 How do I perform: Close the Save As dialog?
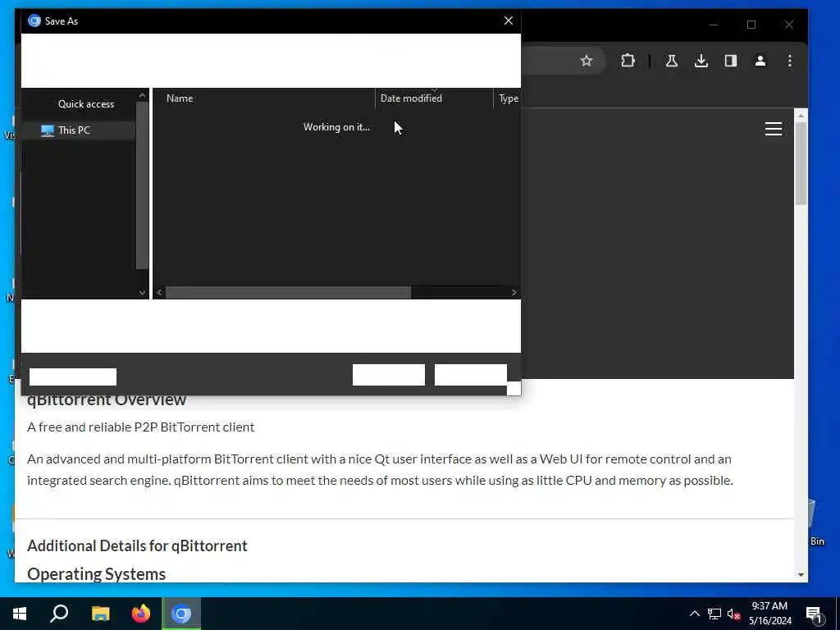click(509, 21)
